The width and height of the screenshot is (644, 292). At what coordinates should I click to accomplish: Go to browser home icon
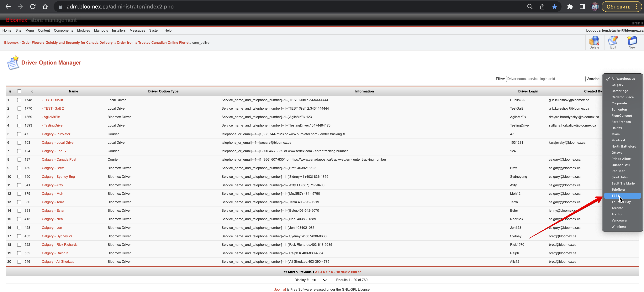45,7
